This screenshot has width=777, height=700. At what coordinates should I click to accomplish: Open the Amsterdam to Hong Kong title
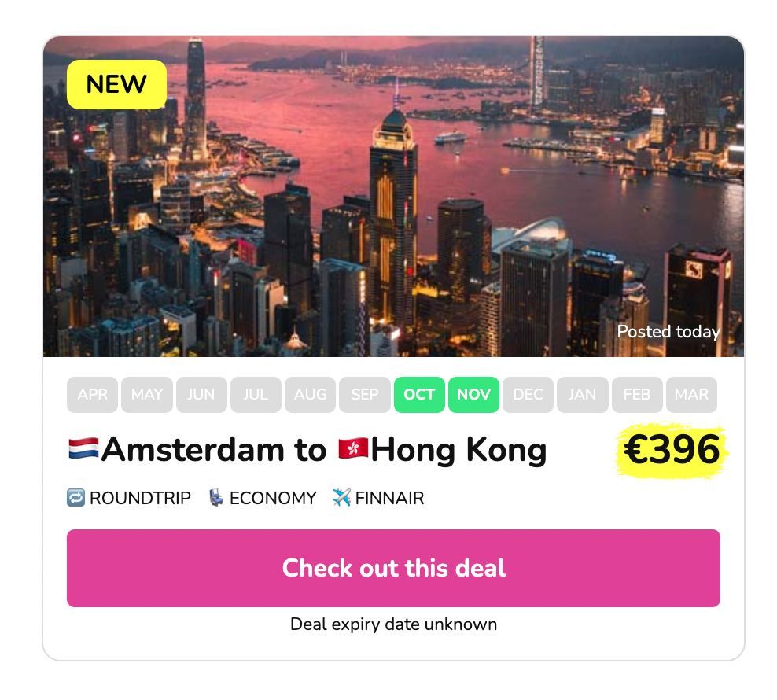pyautogui.click(x=307, y=449)
